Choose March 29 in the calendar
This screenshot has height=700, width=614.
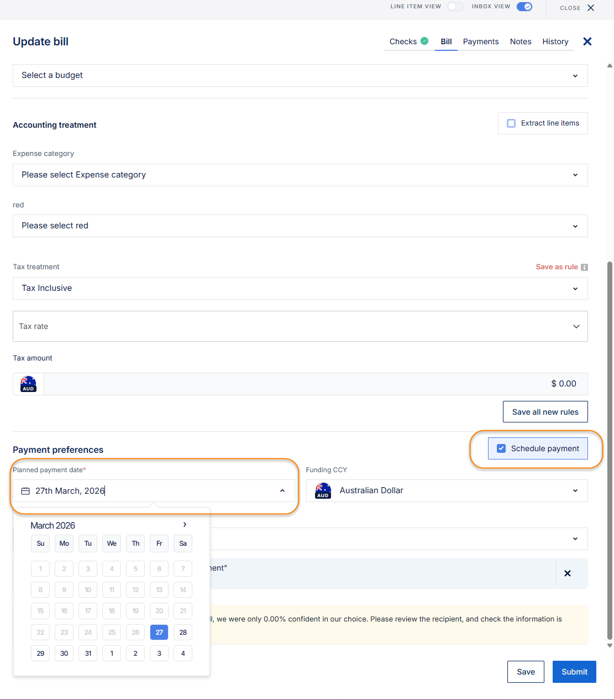[x=40, y=653]
